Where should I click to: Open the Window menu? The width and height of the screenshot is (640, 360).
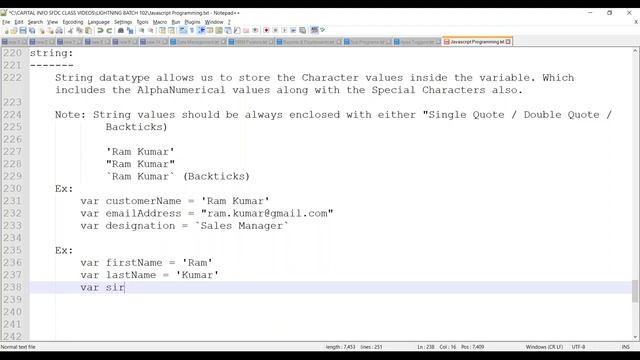click(x=214, y=22)
